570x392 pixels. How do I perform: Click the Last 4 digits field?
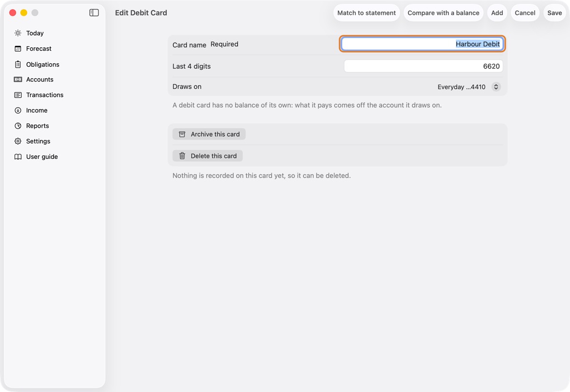point(424,66)
